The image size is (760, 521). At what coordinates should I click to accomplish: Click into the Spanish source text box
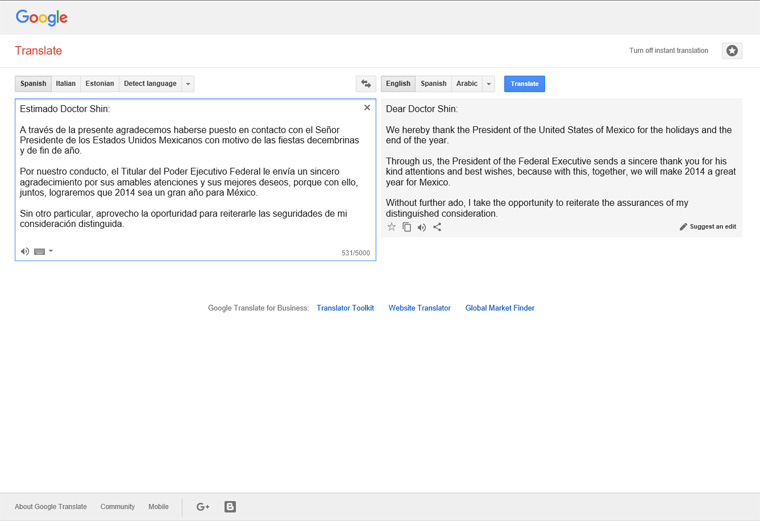coord(195,179)
